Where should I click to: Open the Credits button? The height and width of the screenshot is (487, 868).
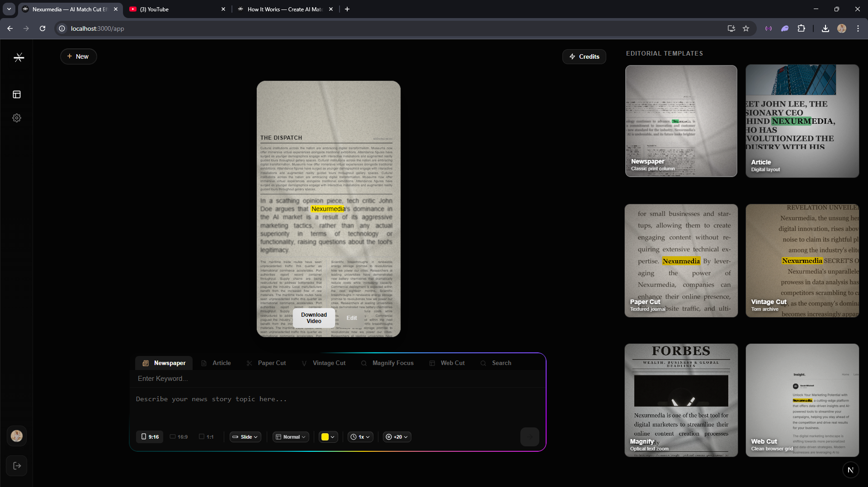[584, 56]
